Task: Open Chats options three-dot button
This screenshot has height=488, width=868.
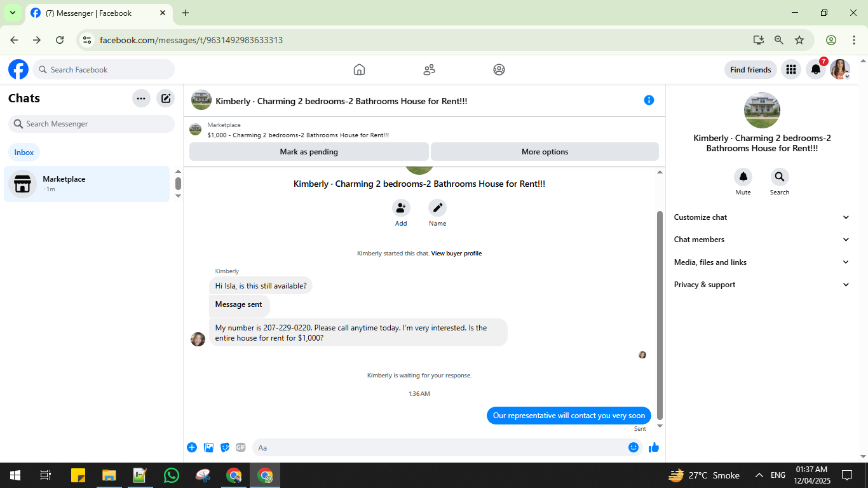Action: [x=141, y=98]
